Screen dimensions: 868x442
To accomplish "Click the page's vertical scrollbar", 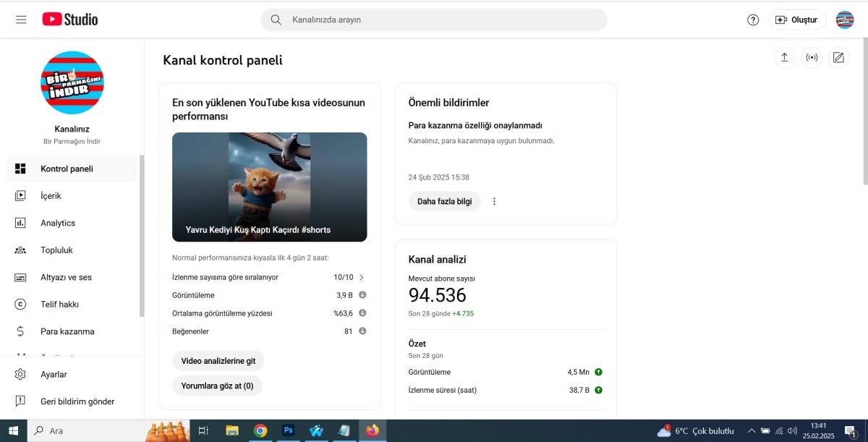I will tap(865, 112).
